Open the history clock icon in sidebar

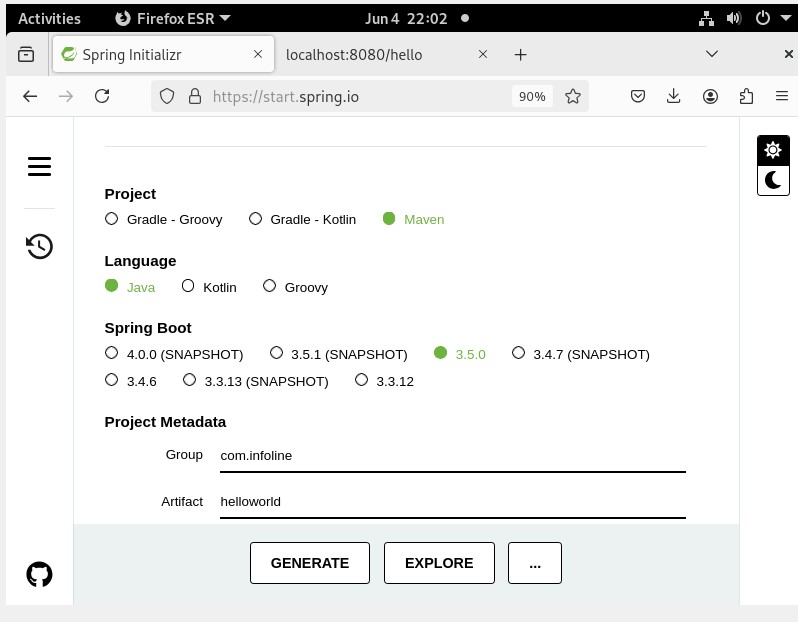tap(39, 246)
